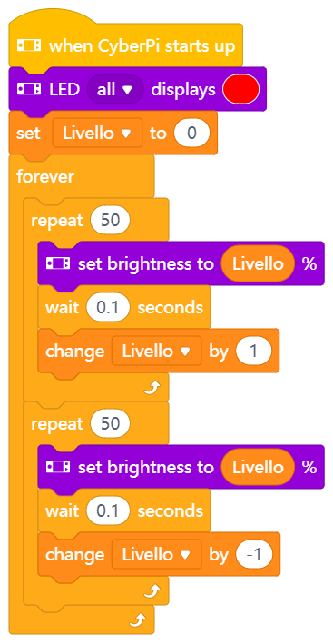Click the CyberPi icon on the first set brightness block
Image resolution: width=333 pixels, height=644 pixels.
(x=58, y=263)
